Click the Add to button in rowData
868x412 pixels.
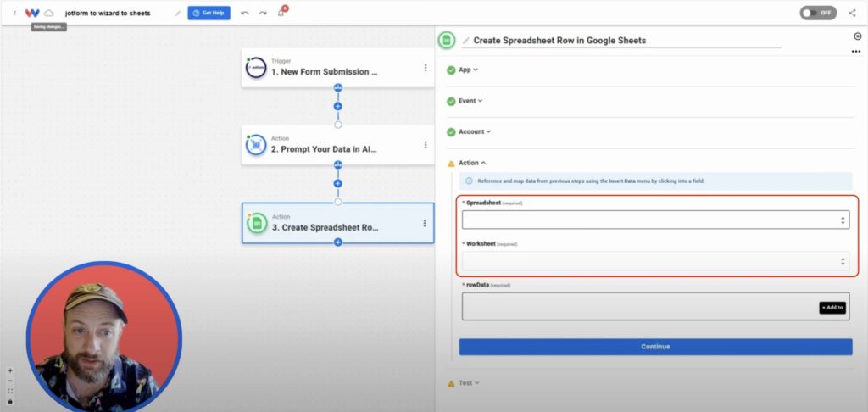click(x=832, y=308)
